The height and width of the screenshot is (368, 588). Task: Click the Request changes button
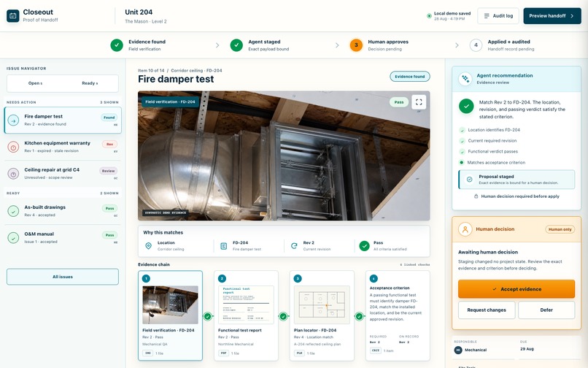[487, 310]
